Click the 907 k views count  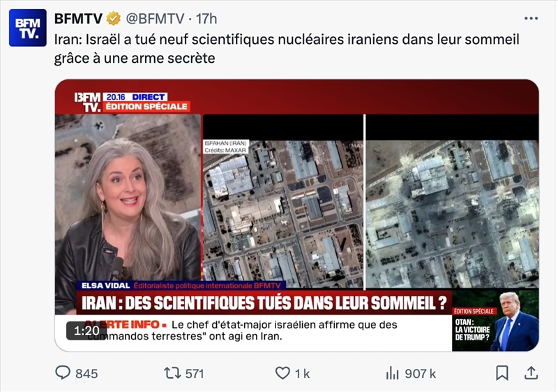421,373
